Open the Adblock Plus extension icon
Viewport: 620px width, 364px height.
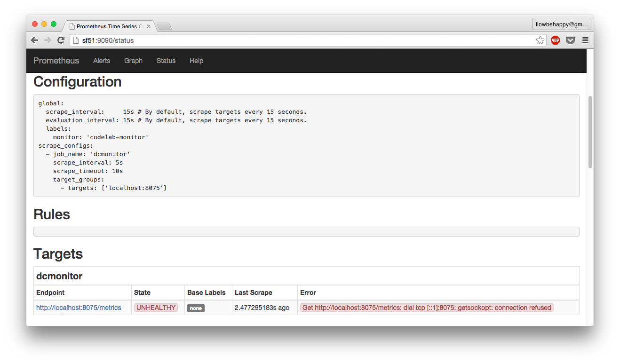coord(555,40)
